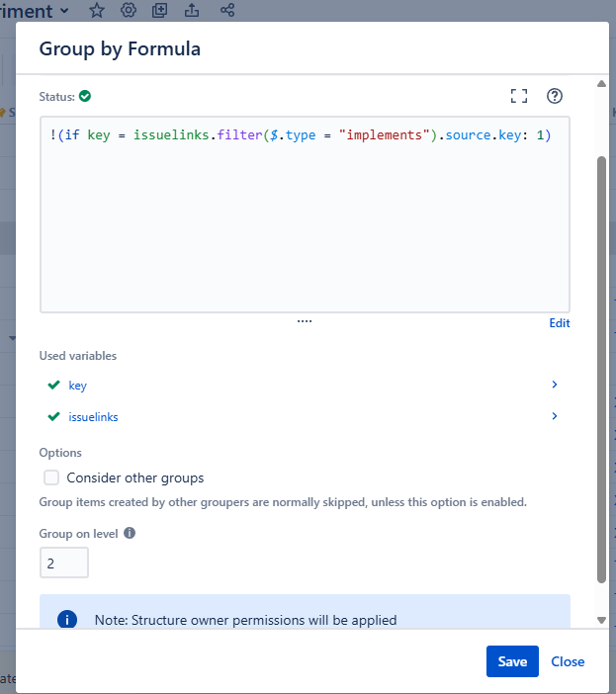Image resolution: width=616 pixels, height=694 pixels.
Task: Click Close to dismiss the dialog
Action: click(x=568, y=661)
